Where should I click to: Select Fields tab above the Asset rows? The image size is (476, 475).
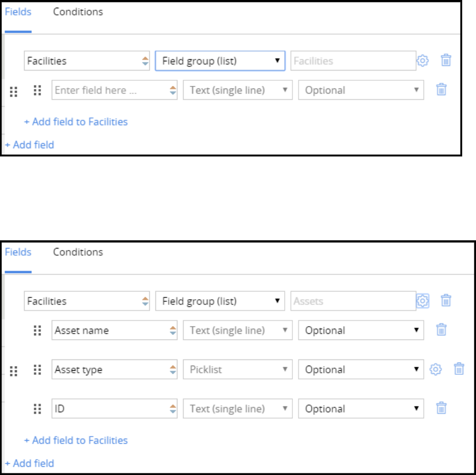point(18,252)
